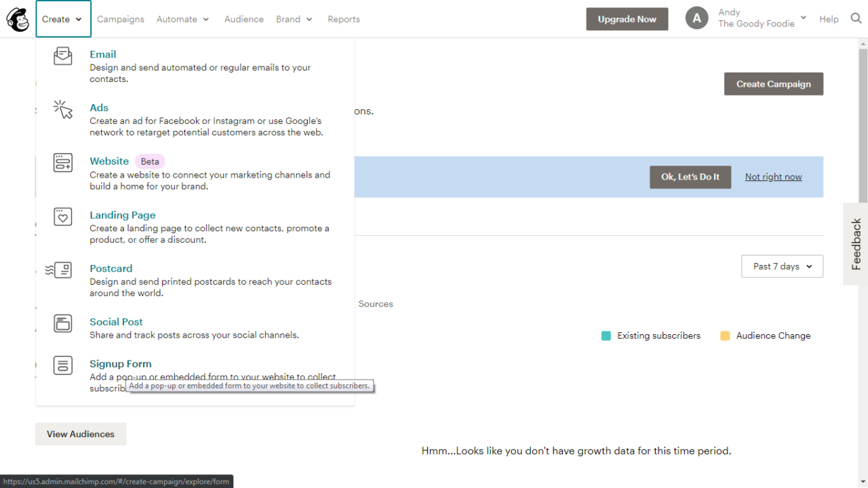Click The Goody Foodie account name
The width and height of the screenshot is (868, 488).
click(756, 24)
